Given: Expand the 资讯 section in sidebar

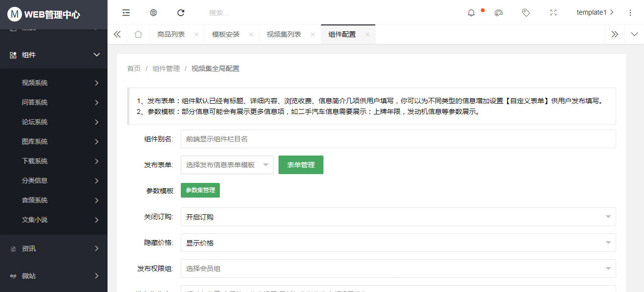Looking at the screenshot, I should (54, 248).
